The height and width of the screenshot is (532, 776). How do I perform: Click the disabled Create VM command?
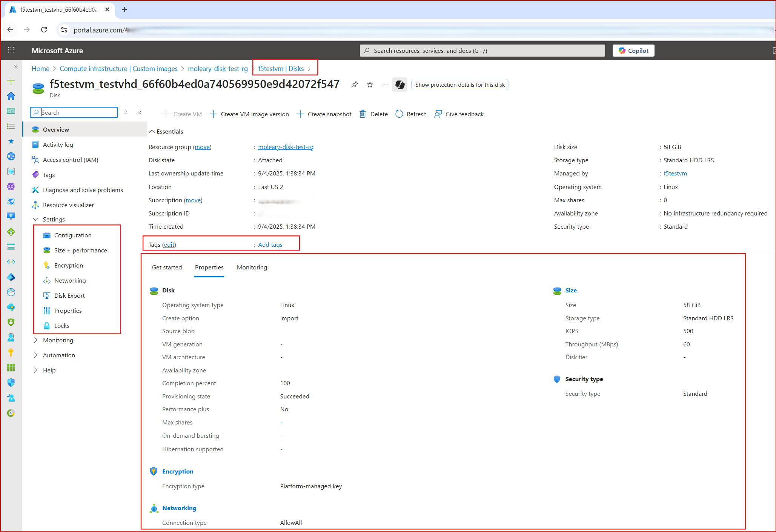(182, 114)
